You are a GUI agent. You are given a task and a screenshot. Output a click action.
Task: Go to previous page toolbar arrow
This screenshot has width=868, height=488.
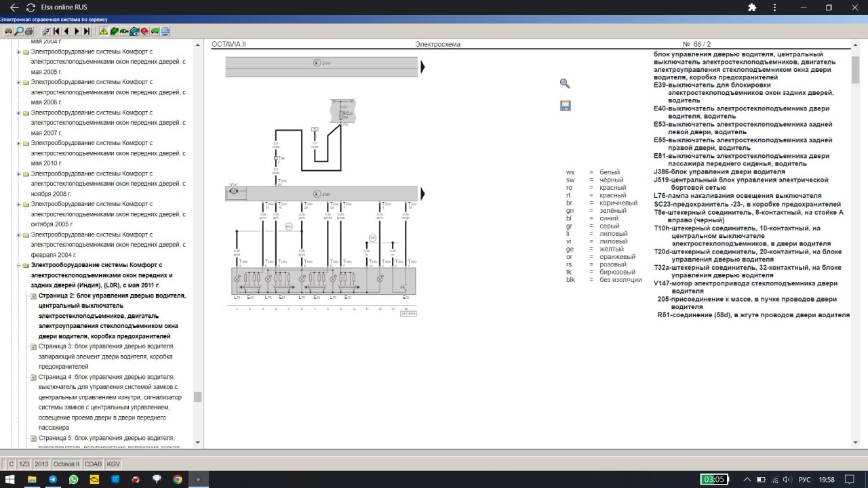(x=66, y=31)
